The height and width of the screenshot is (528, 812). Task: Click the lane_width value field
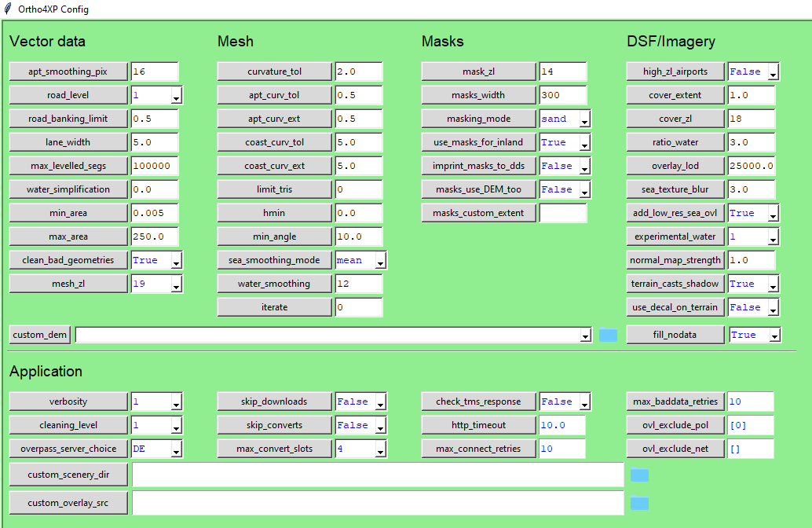155,142
